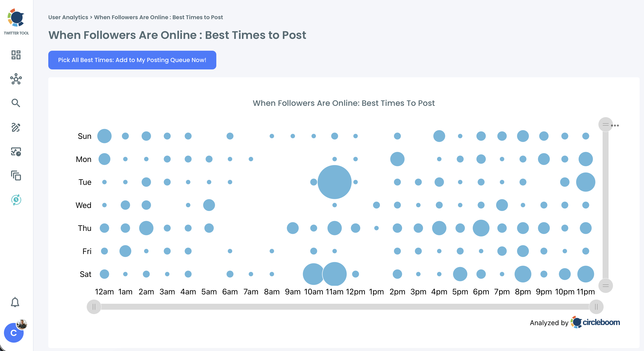
Task: Open the clock refresh best-time icon
Action: click(x=16, y=200)
